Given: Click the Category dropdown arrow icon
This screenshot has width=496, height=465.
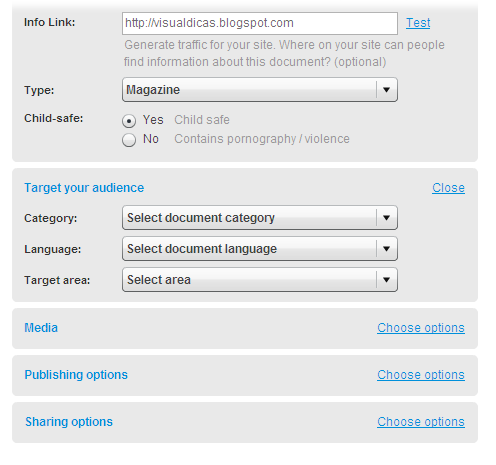Looking at the screenshot, I should [x=386, y=218].
